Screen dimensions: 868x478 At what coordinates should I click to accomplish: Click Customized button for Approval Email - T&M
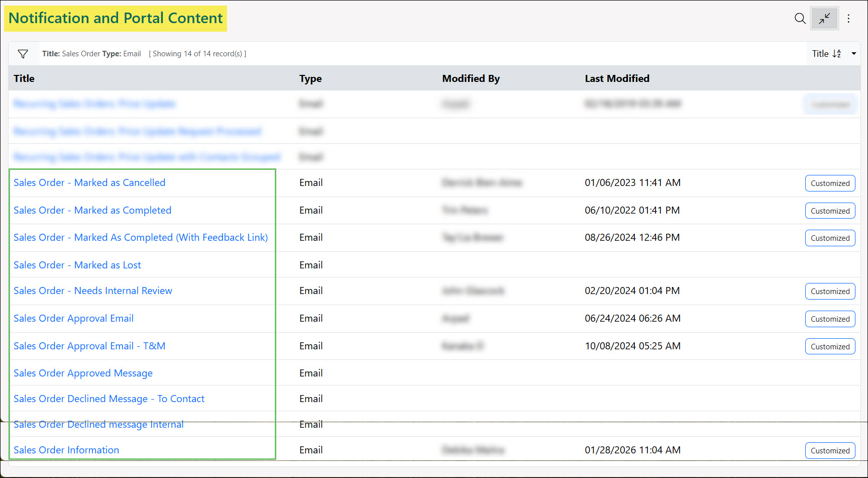830,347
